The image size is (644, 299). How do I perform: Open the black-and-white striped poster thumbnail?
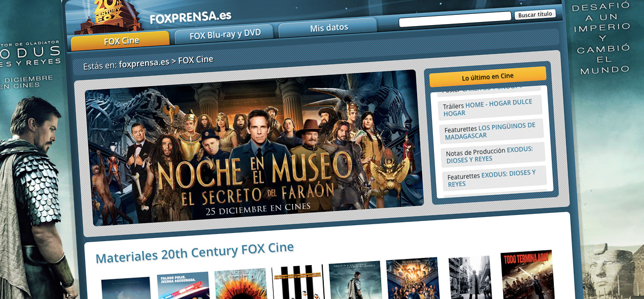click(298, 282)
